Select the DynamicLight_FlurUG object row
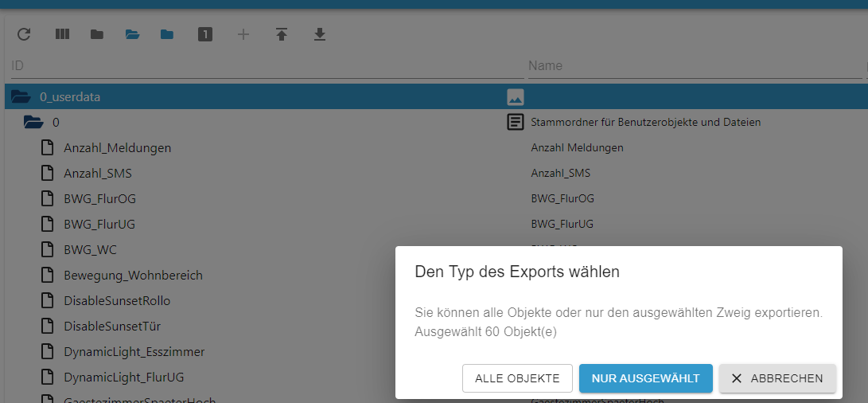The image size is (868, 403). (199, 377)
